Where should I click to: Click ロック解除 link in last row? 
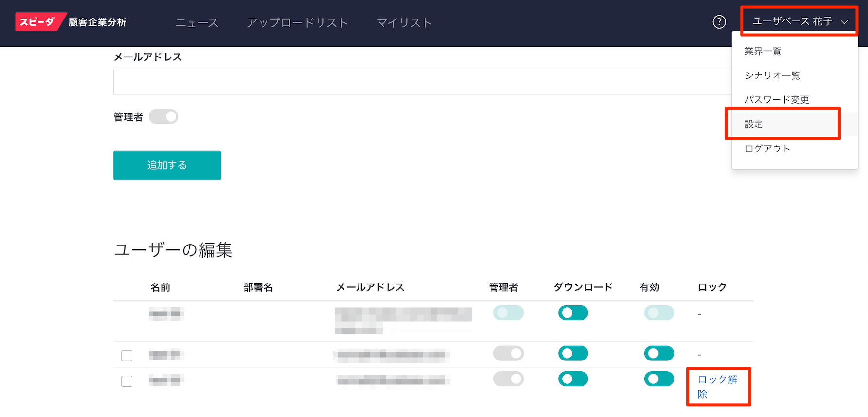pos(717,387)
